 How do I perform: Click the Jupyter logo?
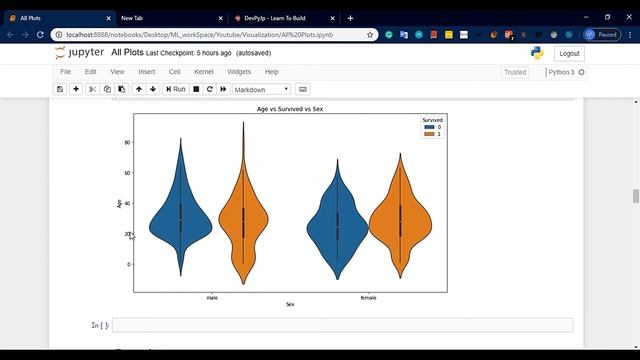click(x=80, y=53)
